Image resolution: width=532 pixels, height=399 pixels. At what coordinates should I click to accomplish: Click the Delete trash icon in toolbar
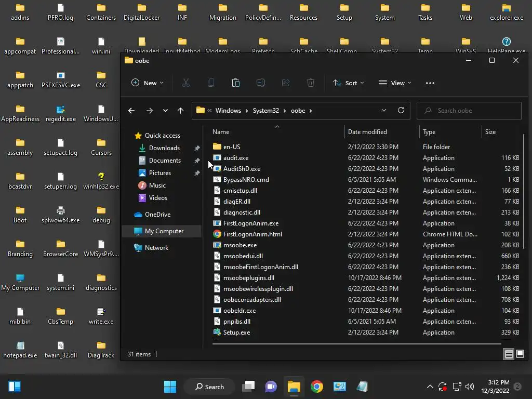coord(311,83)
